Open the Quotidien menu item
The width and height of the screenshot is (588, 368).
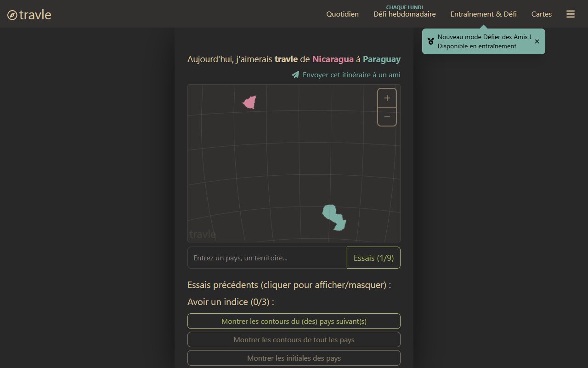[342, 14]
